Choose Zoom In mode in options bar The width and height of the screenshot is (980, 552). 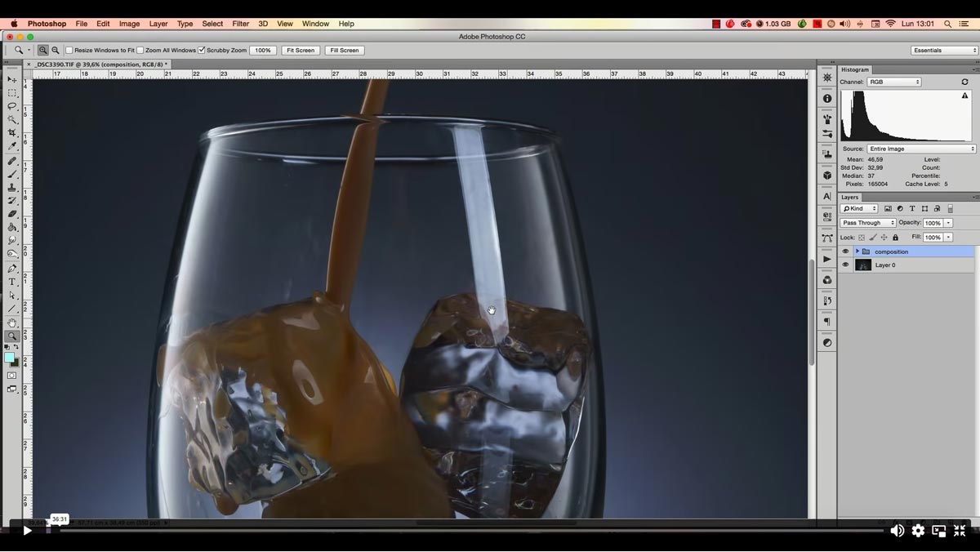click(x=42, y=51)
